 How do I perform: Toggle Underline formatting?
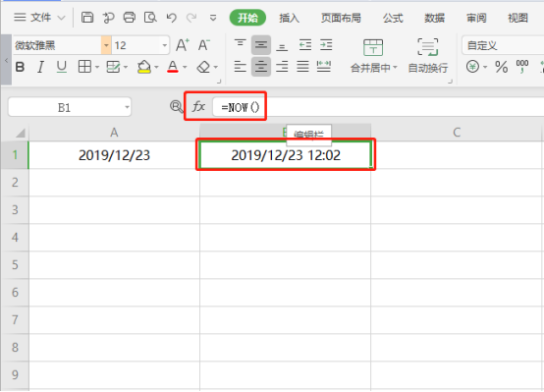62,67
